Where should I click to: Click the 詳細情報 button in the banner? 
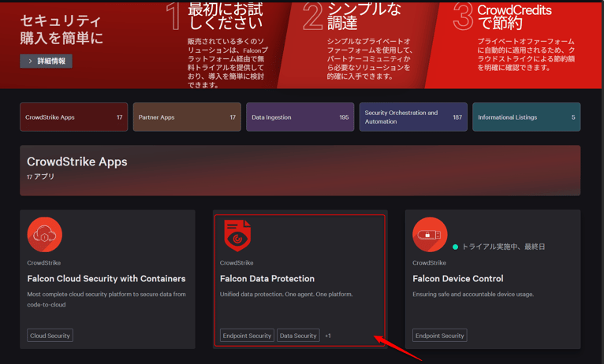click(x=47, y=61)
